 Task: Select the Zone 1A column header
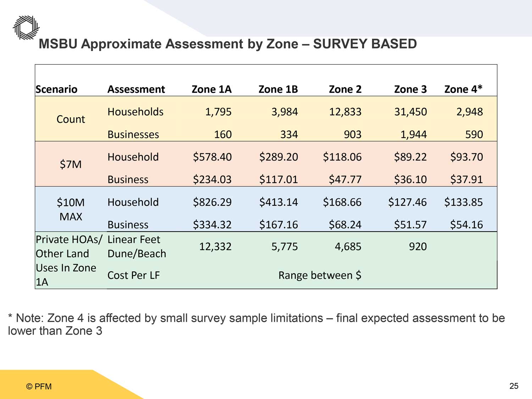[x=211, y=89]
